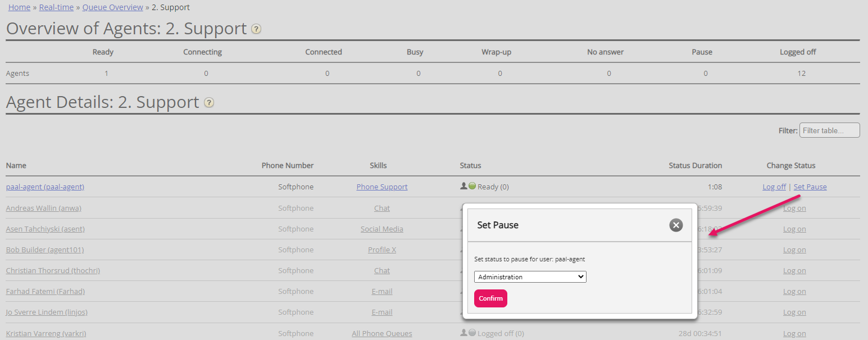Open Real-time breadcrumb link
Screen dimensions: 868x340
click(56, 7)
